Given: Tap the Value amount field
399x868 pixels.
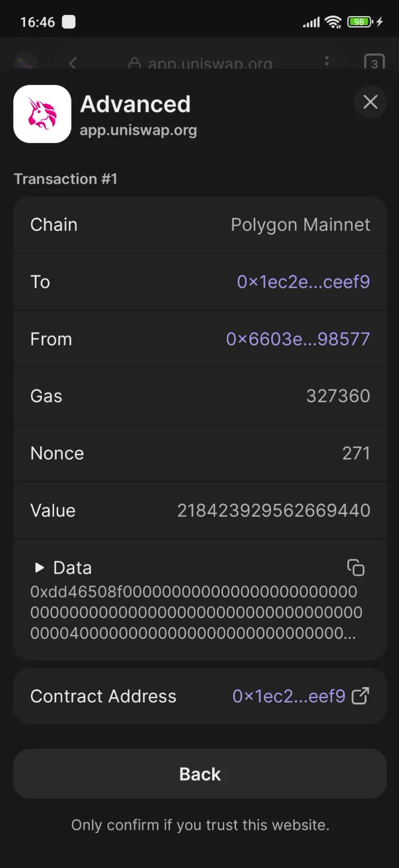Looking at the screenshot, I should [x=274, y=510].
